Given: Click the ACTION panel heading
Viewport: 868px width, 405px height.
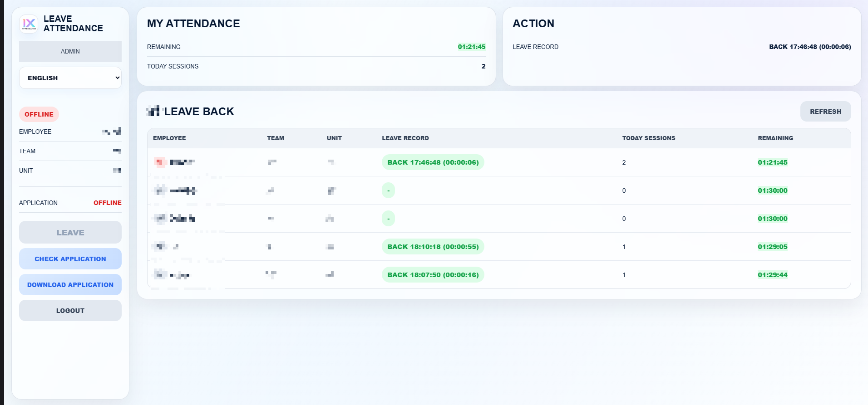Looking at the screenshot, I should click(x=533, y=24).
